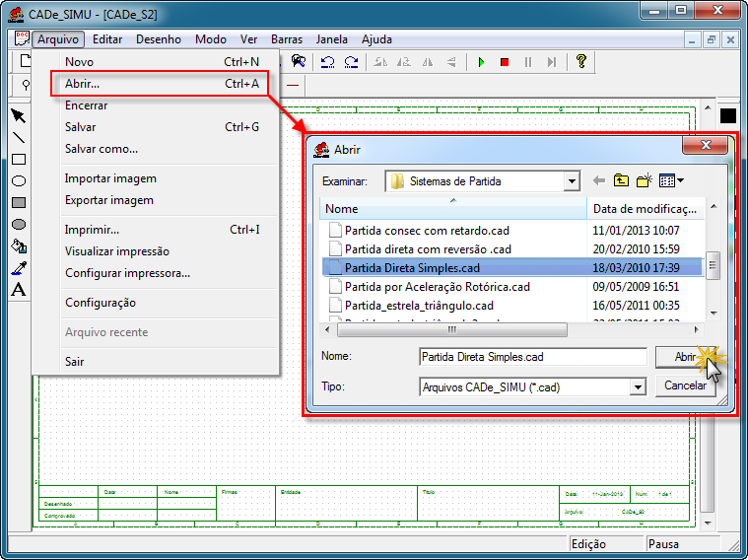Click the Nome filename input field

point(533,357)
